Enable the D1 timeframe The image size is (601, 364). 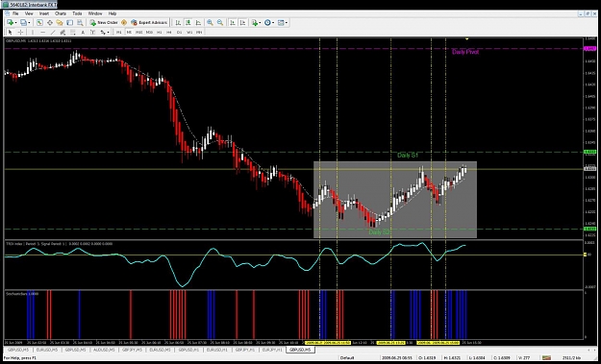[x=180, y=32]
